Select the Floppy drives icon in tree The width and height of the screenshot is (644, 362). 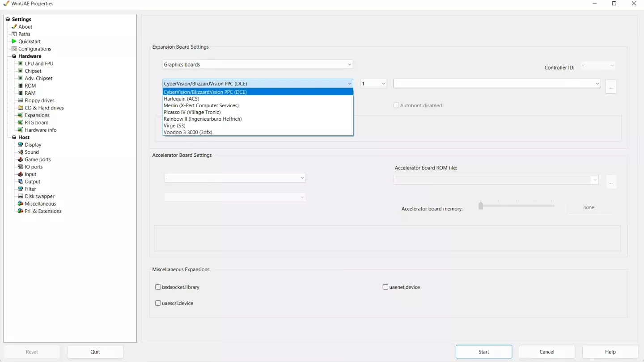pos(20,101)
